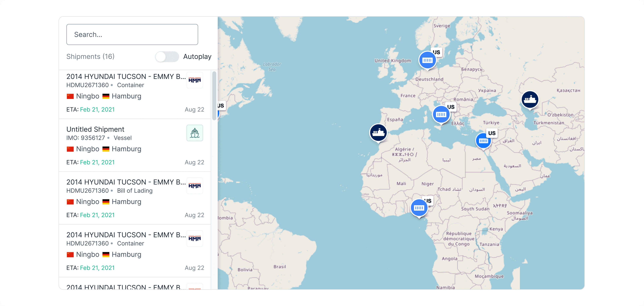Image resolution: width=644 pixels, height=306 pixels.
Task: Click US label on marker near Türkiye
Action: tap(492, 133)
